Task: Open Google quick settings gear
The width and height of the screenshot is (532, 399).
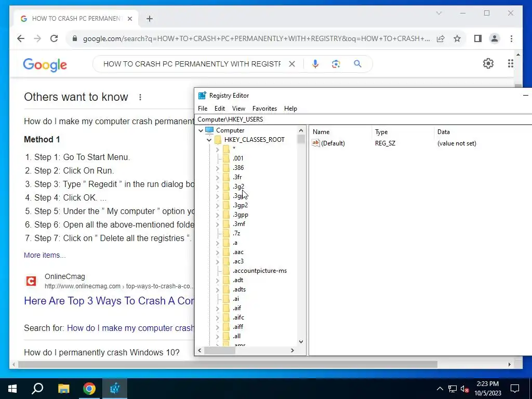Action: pos(488,63)
